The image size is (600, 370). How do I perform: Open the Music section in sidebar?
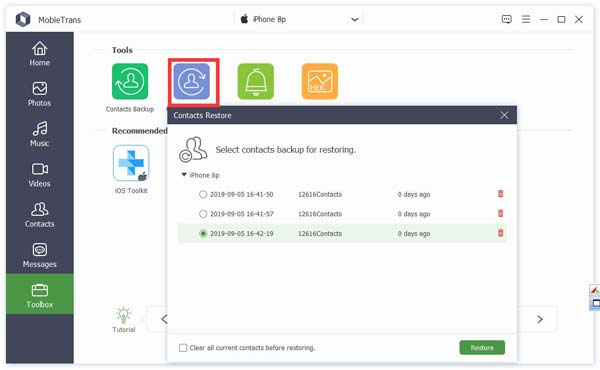tap(39, 134)
